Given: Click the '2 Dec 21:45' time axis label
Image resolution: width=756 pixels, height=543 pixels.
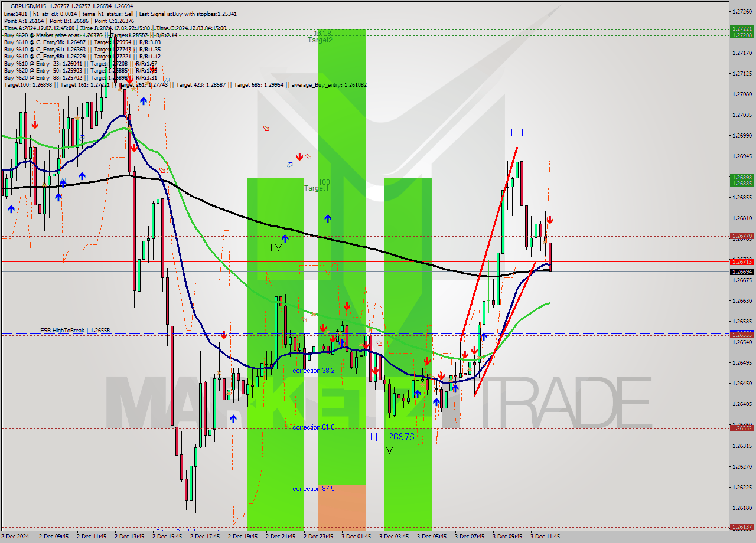Looking at the screenshot, I should (x=281, y=537).
